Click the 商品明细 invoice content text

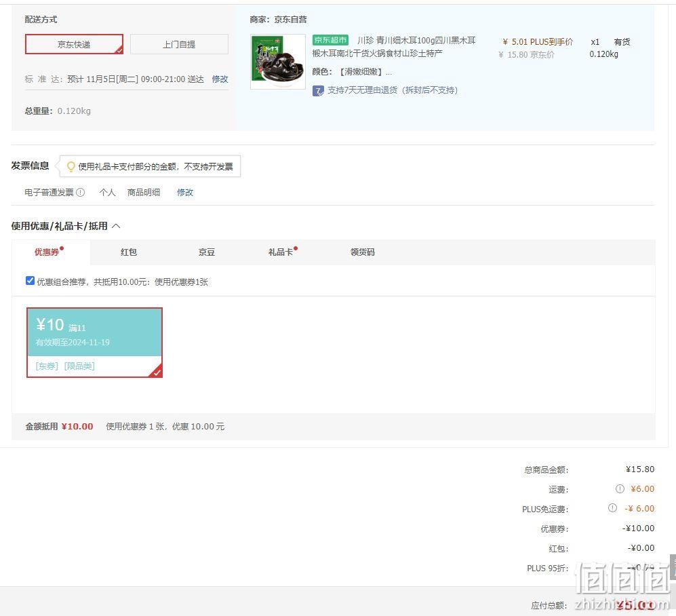(x=144, y=193)
